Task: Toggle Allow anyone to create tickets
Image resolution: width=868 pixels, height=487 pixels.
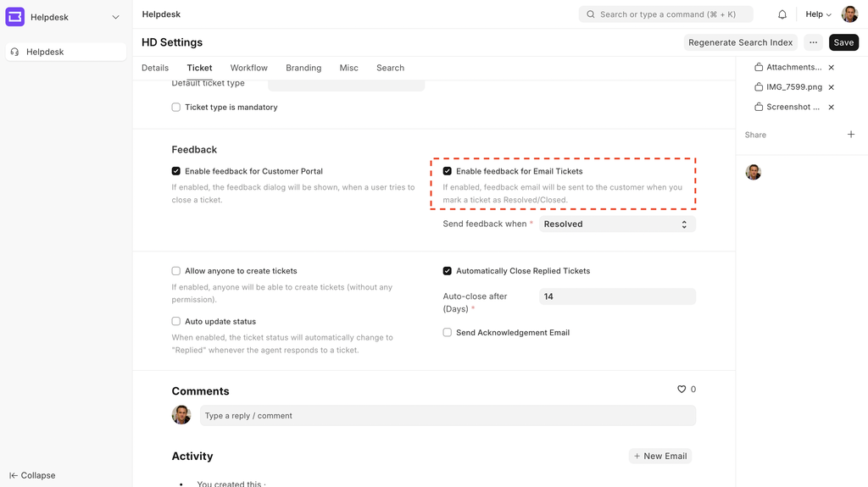Action: pyautogui.click(x=176, y=271)
